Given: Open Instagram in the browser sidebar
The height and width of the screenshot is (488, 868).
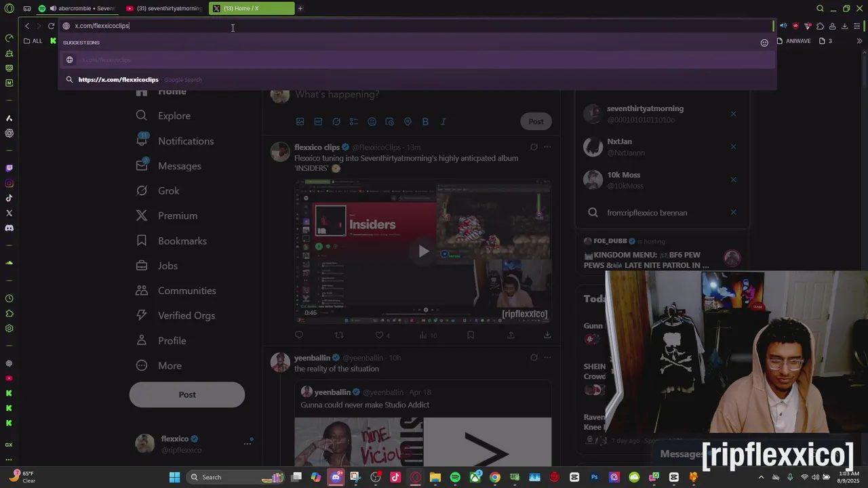Looking at the screenshot, I should click(9, 183).
